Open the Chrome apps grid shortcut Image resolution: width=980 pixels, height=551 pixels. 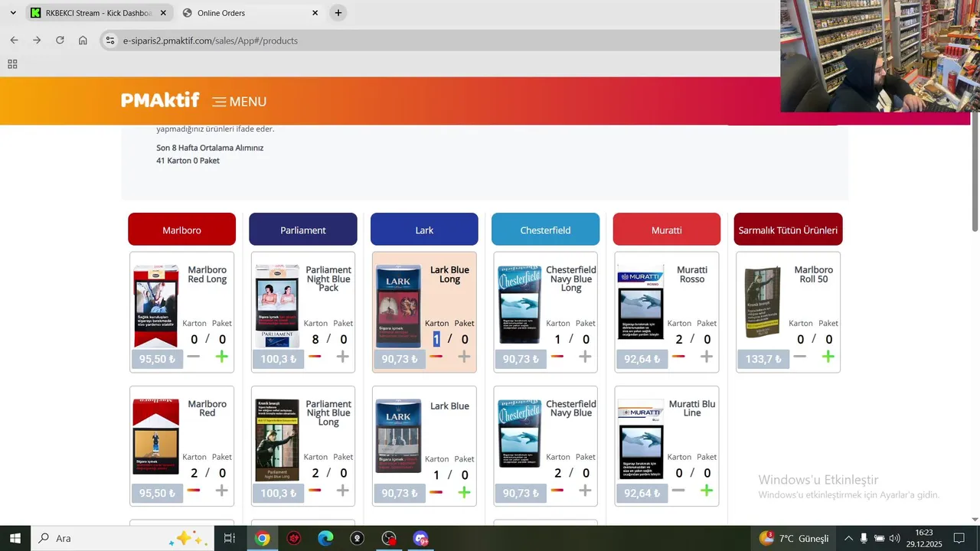[x=12, y=64]
